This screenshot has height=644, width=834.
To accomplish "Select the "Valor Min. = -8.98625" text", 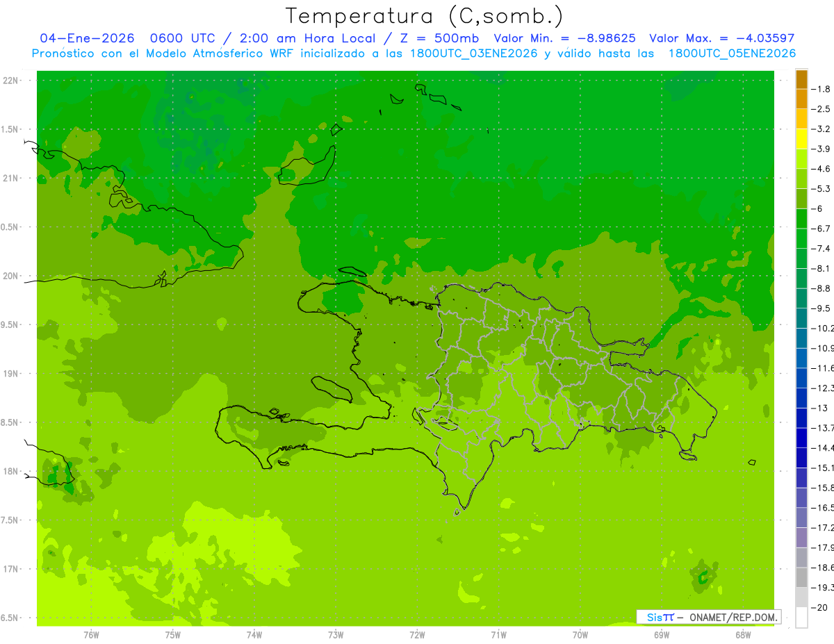I will point(564,38).
